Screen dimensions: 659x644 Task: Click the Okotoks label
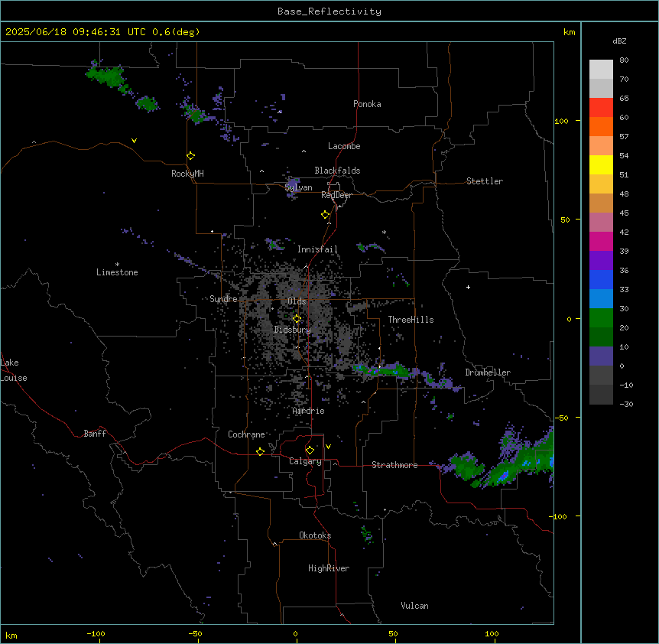[x=315, y=535]
